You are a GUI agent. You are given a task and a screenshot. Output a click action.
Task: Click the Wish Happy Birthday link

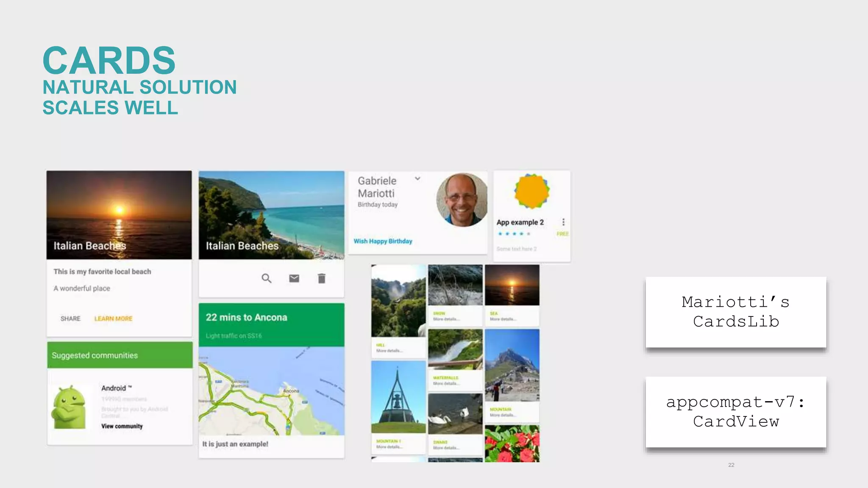click(383, 241)
